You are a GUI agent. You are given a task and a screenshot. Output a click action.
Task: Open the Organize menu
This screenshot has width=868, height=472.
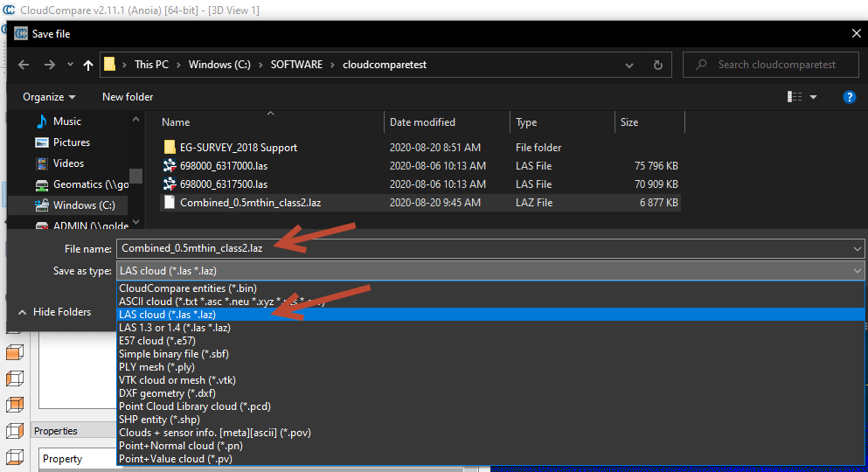coord(49,97)
